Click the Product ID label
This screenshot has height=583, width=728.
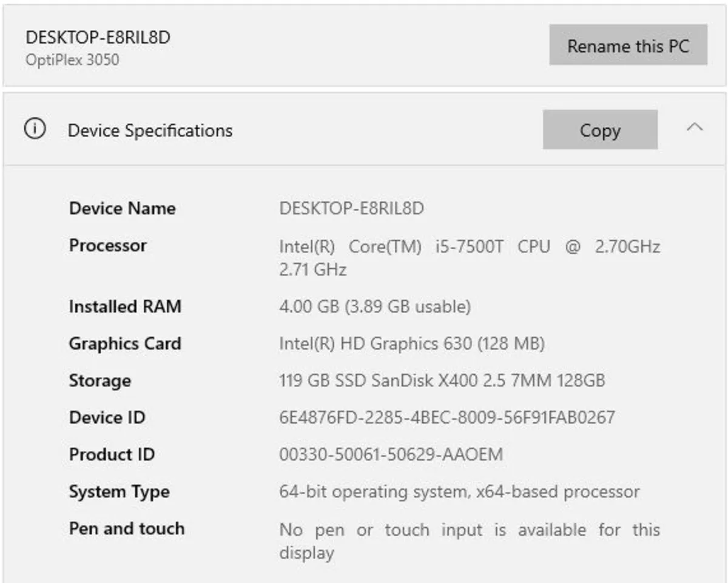112,454
